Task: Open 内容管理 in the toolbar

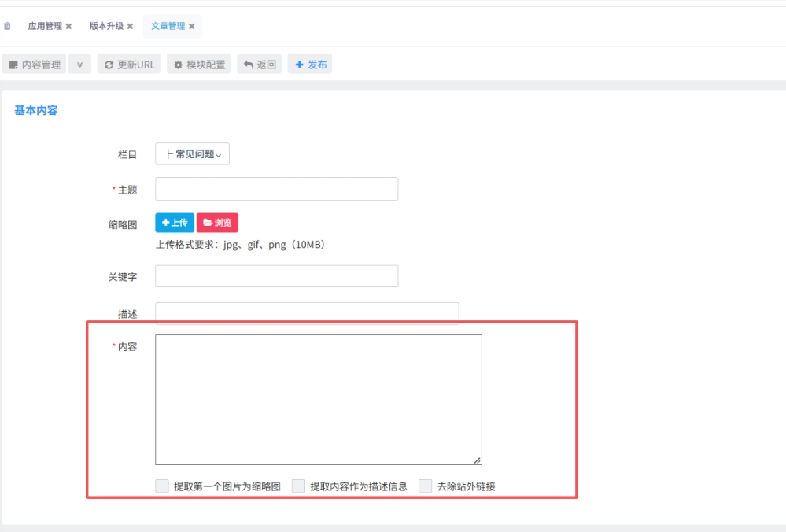Action: pyautogui.click(x=34, y=65)
